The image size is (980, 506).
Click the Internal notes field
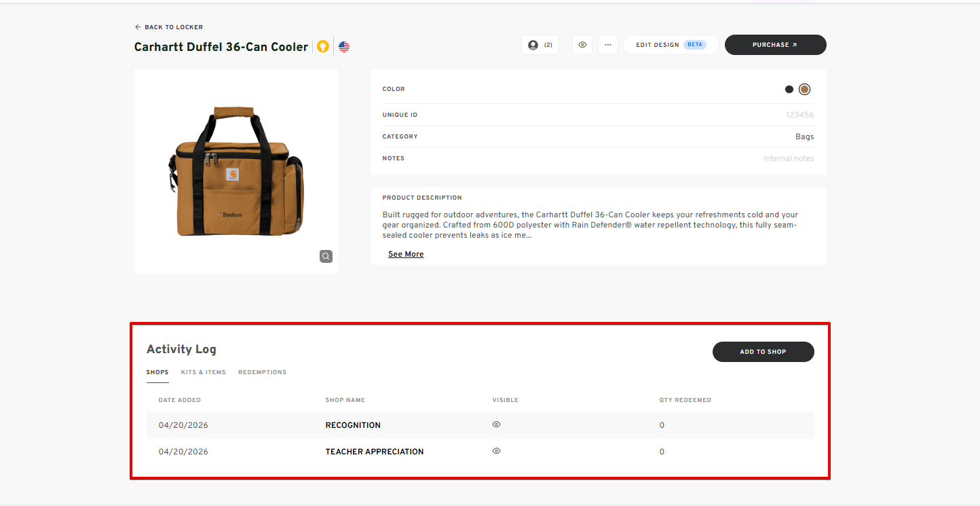[788, 158]
